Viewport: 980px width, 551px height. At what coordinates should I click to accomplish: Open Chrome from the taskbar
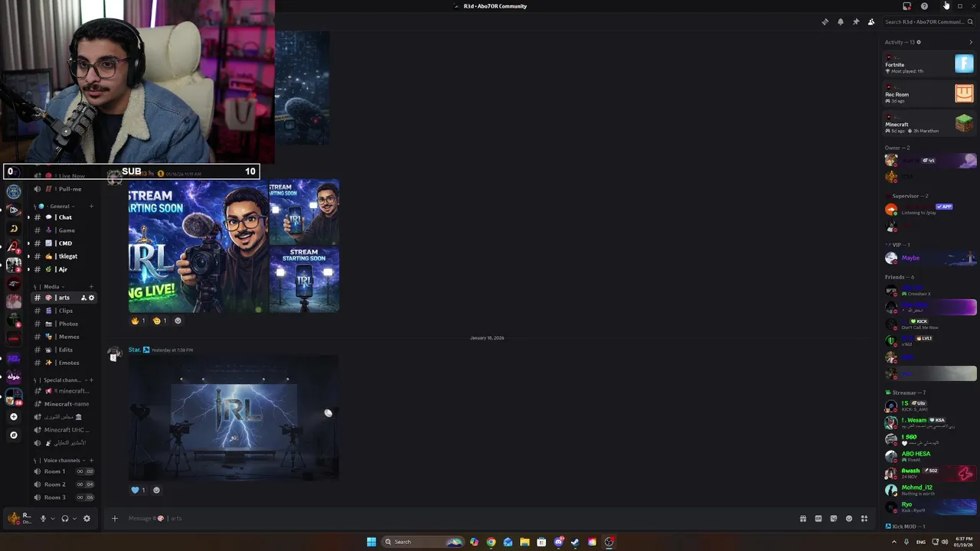[491, 542]
